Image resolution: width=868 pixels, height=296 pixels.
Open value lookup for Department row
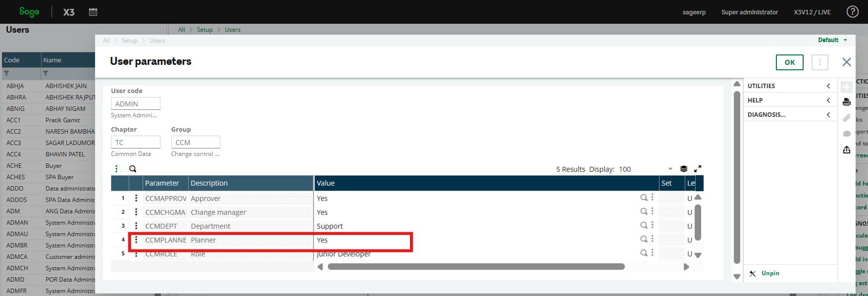pyautogui.click(x=644, y=225)
